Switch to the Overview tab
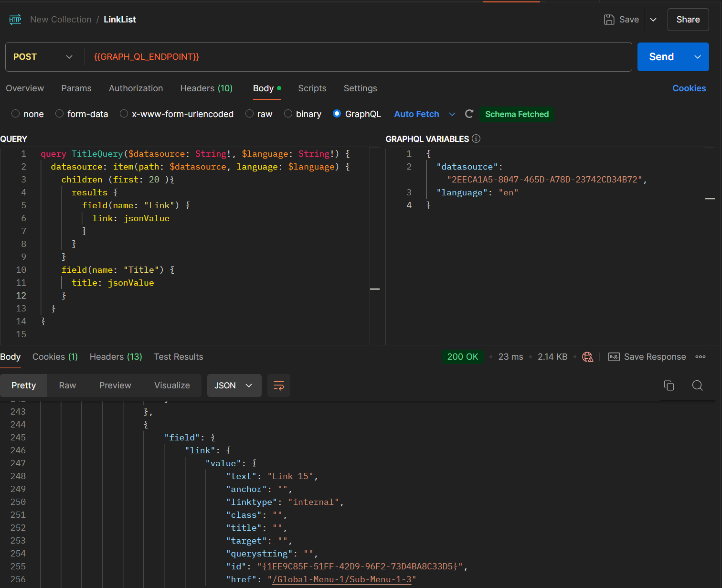 click(x=25, y=88)
